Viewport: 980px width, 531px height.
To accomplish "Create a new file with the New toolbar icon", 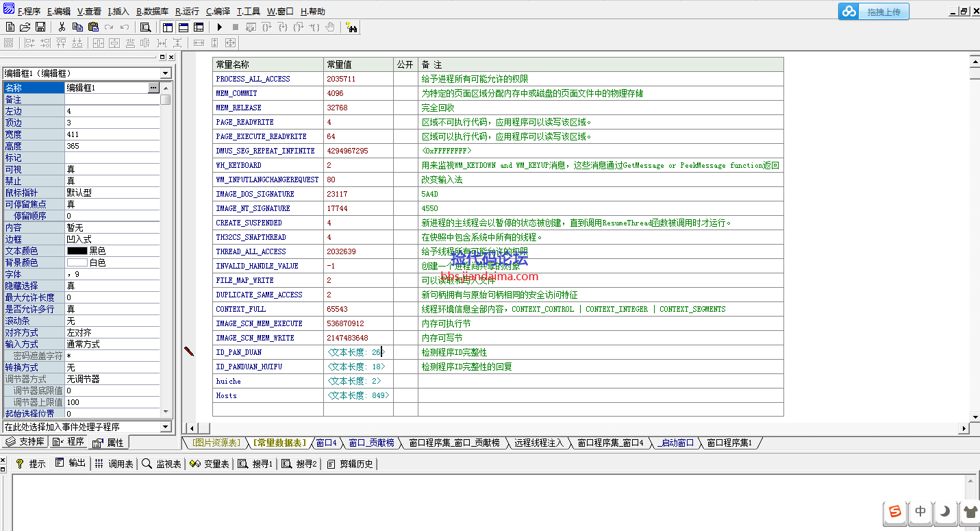I will 10,27.
